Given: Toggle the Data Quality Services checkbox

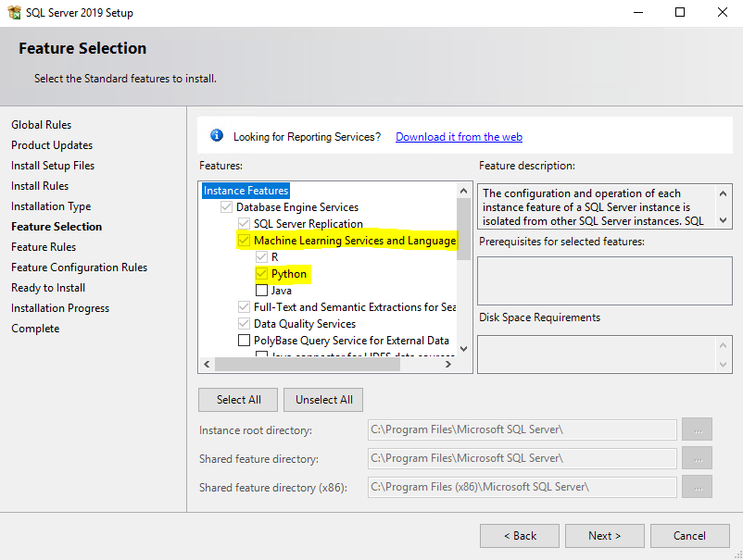Looking at the screenshot, I should coord(244,323).
